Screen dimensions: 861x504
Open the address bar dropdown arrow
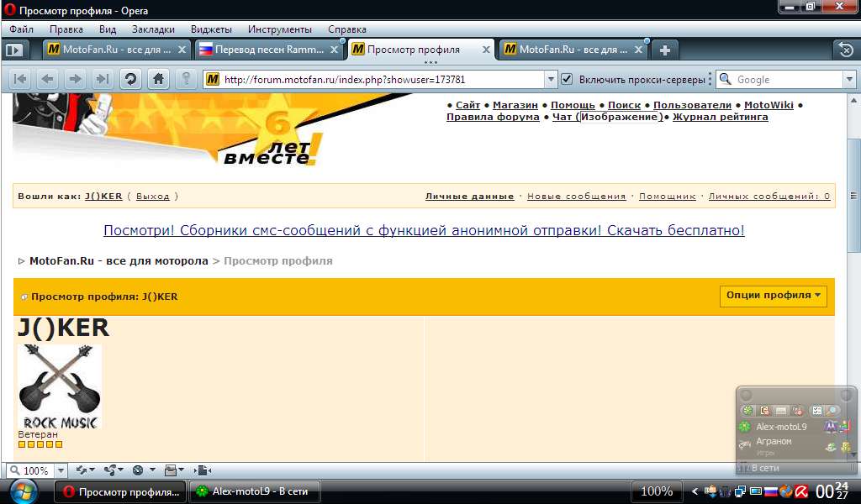coord(551,80)
